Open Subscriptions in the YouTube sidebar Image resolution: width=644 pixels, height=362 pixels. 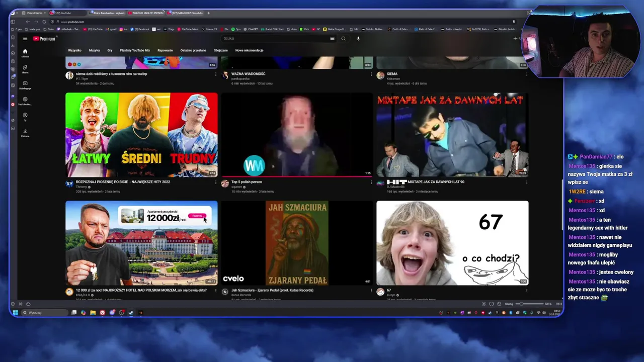coord(25,85)
